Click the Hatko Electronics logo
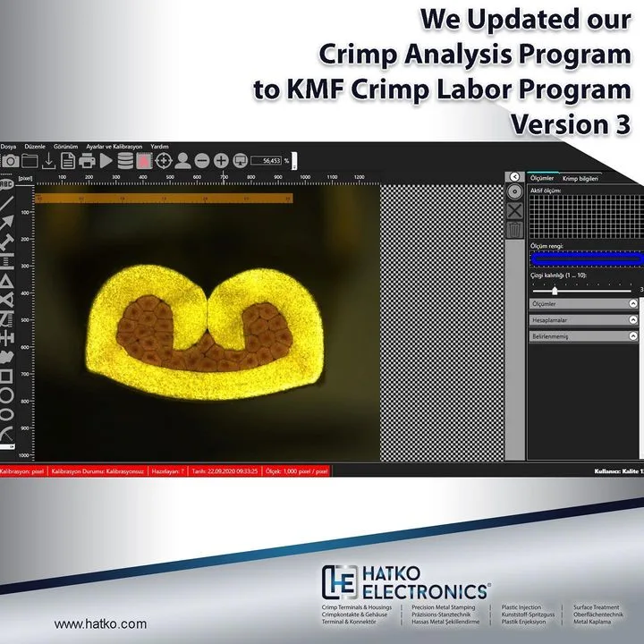 click(405, 582)
